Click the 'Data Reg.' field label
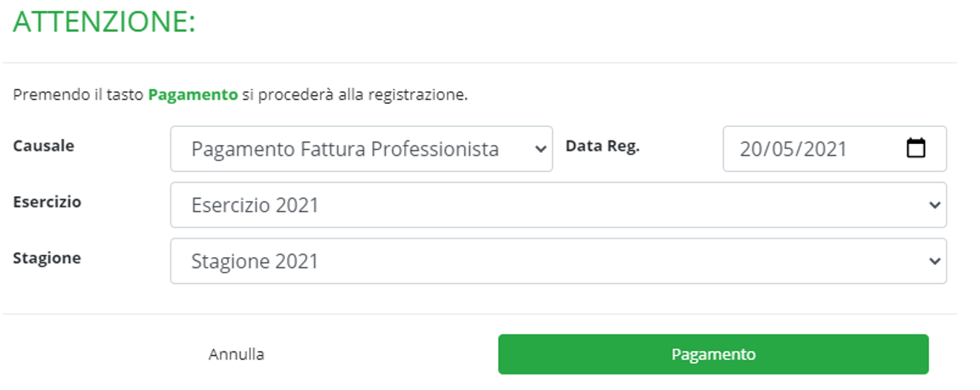The height and width of the screenshot is (390, 980). tap(602, 146)
